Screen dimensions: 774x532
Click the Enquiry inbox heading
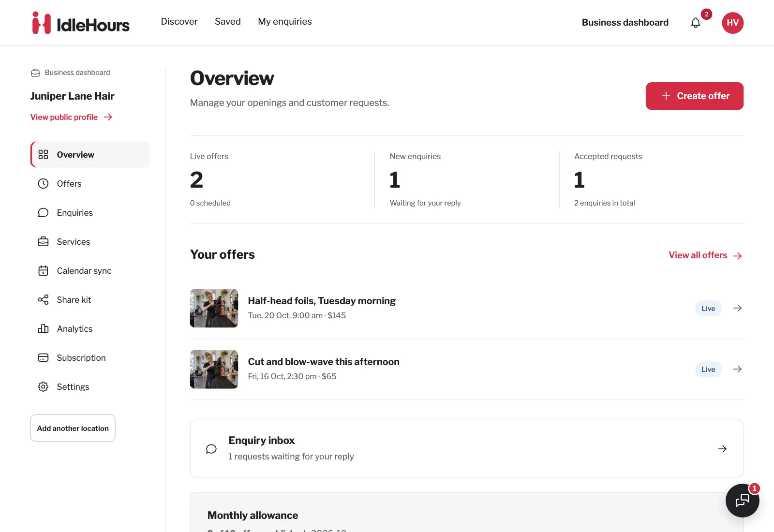coord(262,441)
